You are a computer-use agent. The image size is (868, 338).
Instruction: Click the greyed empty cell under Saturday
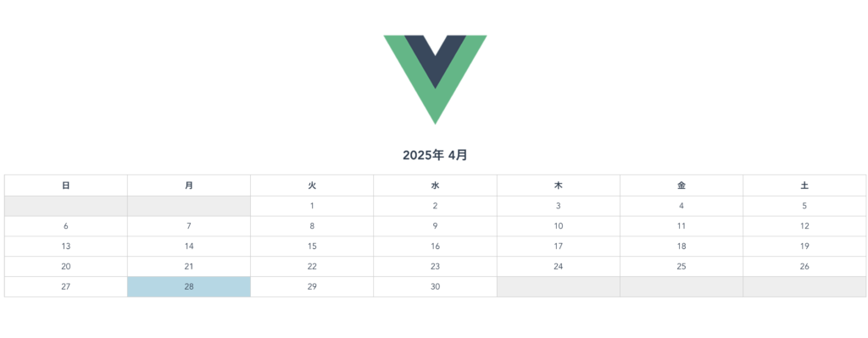805,286
